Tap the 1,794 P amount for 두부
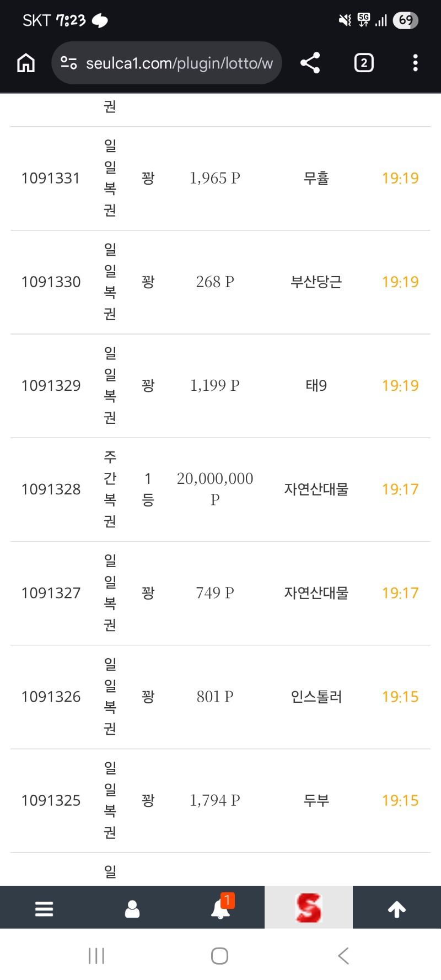Image resolution: width=441 pixels, height=980 pixels. tap(215, 801)
